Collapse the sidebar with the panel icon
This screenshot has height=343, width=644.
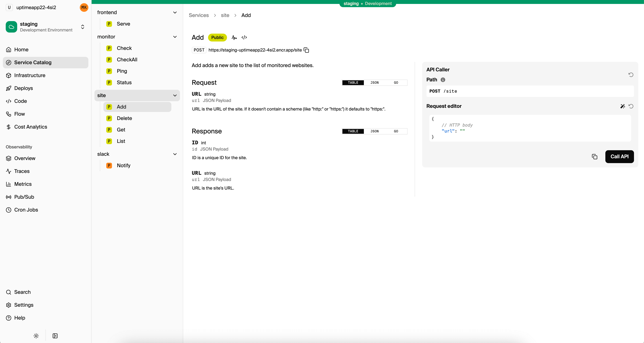tap(55, 336)
